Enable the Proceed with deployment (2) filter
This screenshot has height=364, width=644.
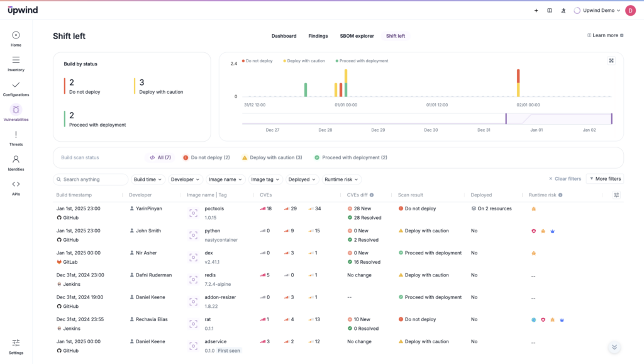[351, 157]
